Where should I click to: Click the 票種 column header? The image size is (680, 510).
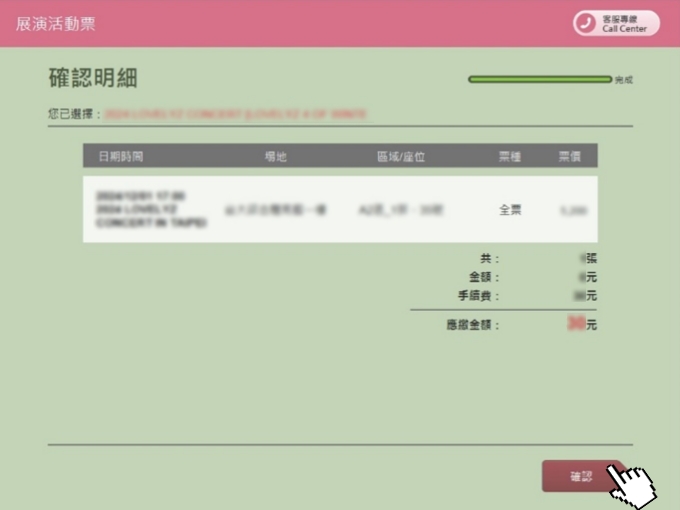pos(510,156)
